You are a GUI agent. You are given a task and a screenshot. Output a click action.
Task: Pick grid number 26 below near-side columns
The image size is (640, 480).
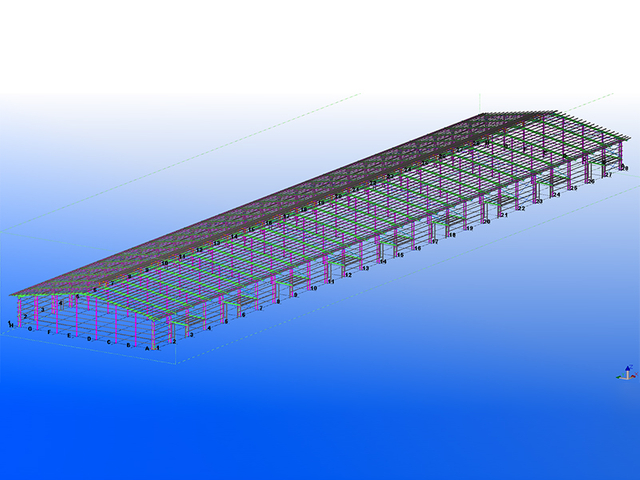pyautogui.click(x=591, y=181)
